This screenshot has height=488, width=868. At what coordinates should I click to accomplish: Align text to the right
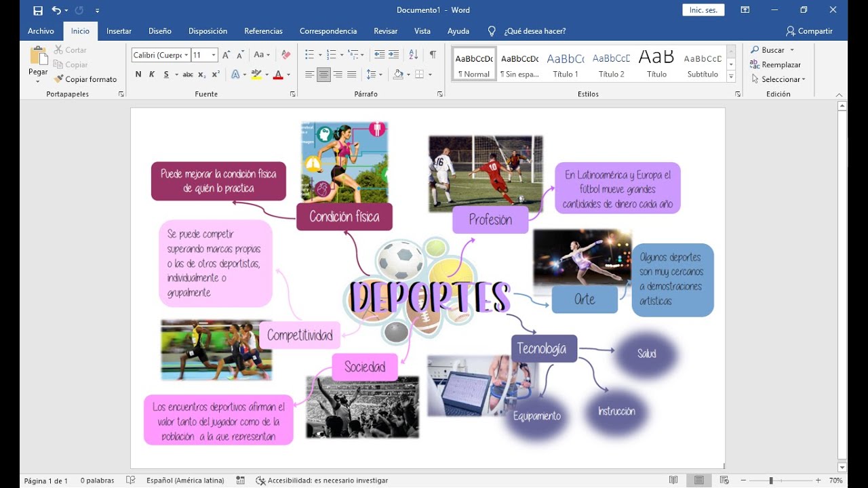(x=338, y=75)
